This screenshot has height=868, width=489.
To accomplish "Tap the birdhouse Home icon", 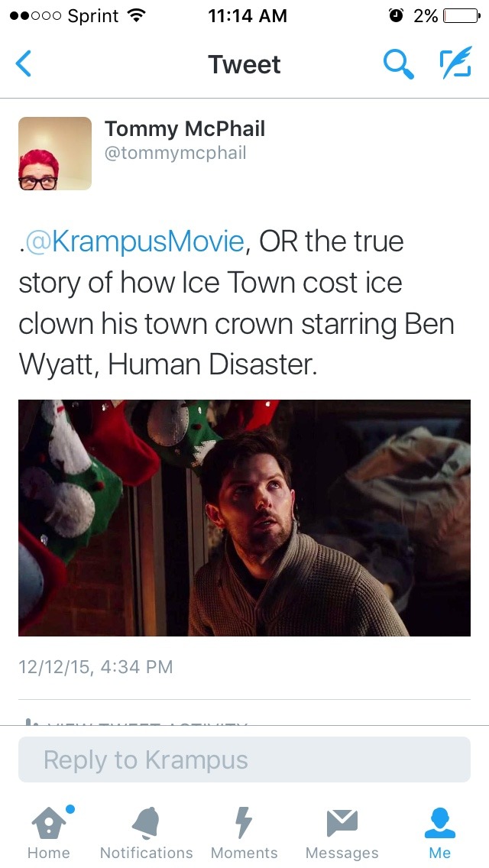I will [50, 823].
